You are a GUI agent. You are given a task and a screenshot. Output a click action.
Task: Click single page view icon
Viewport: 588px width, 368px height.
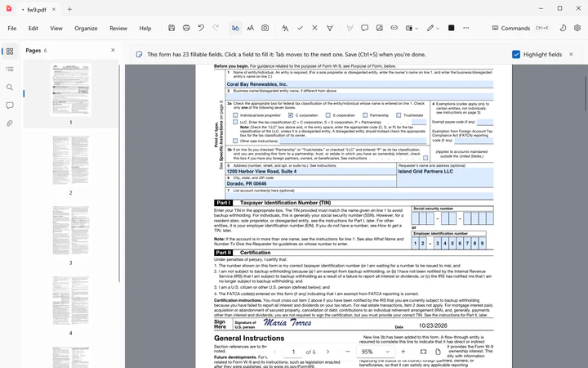coord(438,352)
